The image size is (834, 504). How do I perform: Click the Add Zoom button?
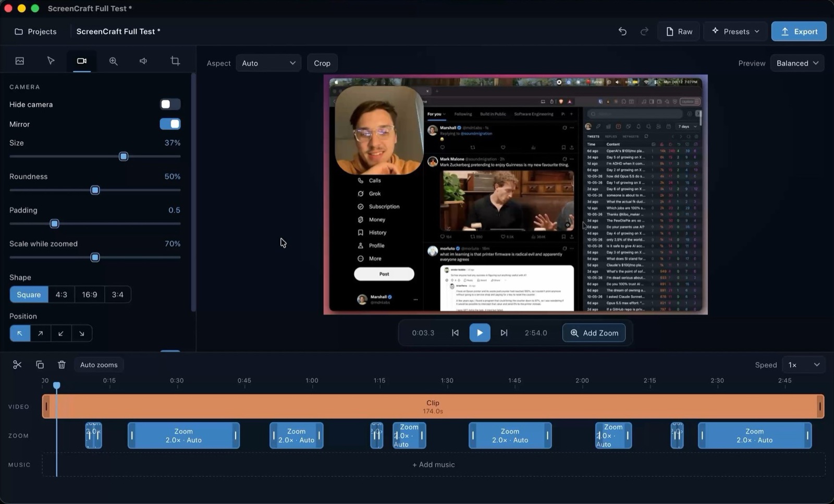coord(594,333)
